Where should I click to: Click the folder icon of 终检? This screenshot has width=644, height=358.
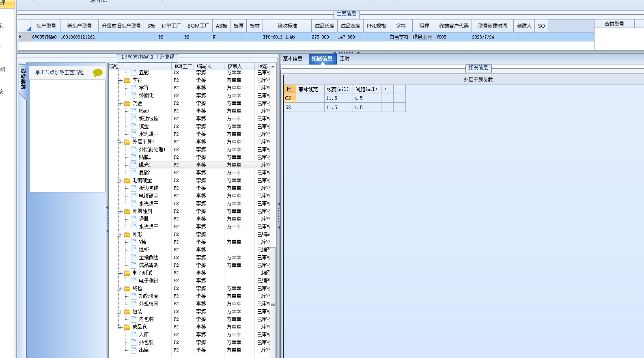[127, 289]
